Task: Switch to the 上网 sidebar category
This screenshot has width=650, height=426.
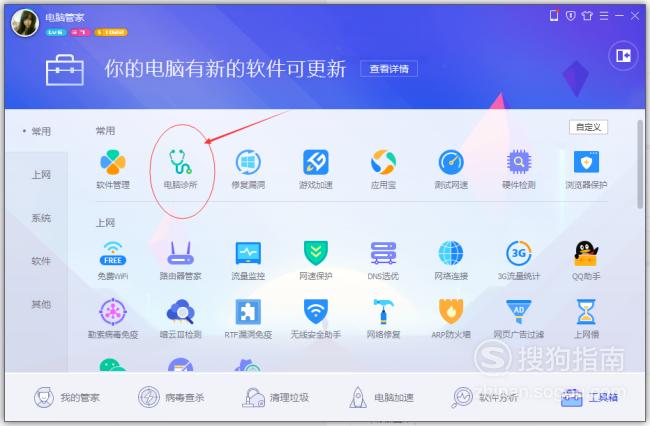Action: tap(41, 174)
